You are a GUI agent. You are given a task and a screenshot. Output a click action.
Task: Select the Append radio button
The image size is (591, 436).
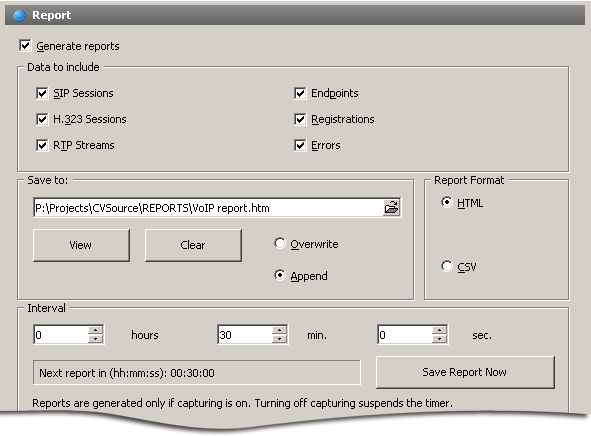[x=280, y=275]
